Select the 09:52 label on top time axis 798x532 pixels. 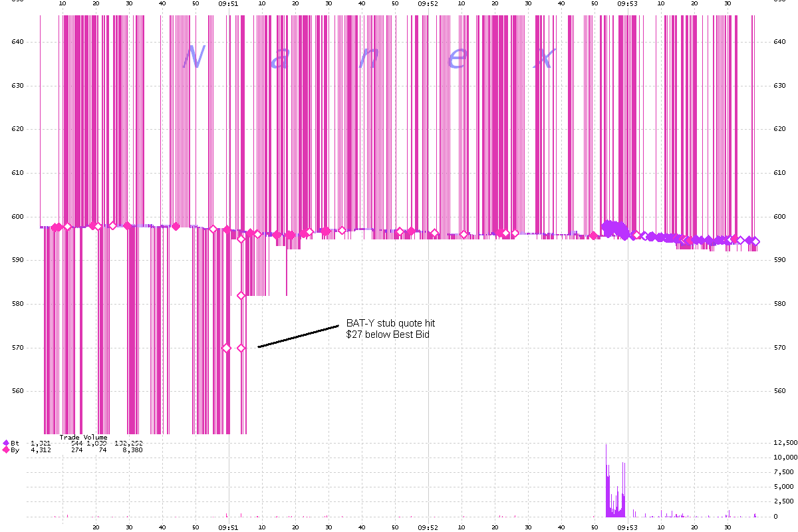[428, 3]
